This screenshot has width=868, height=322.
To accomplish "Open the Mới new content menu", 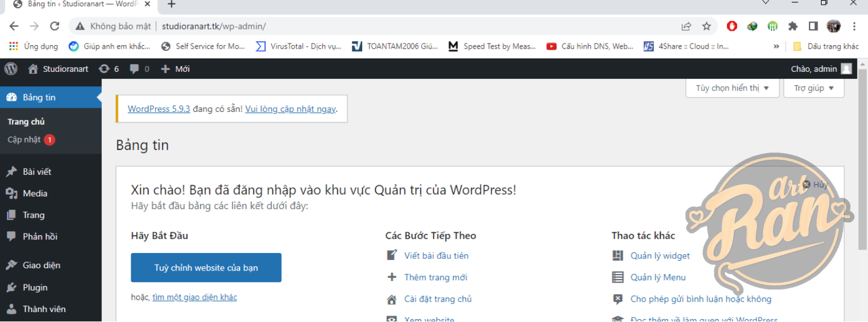I will click(x=175, y=69).
